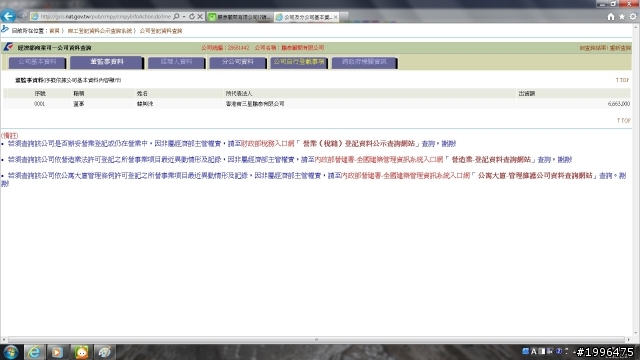Screen dimensions: 640x360
Task: Click the URL address field
Action: (105, 16)
